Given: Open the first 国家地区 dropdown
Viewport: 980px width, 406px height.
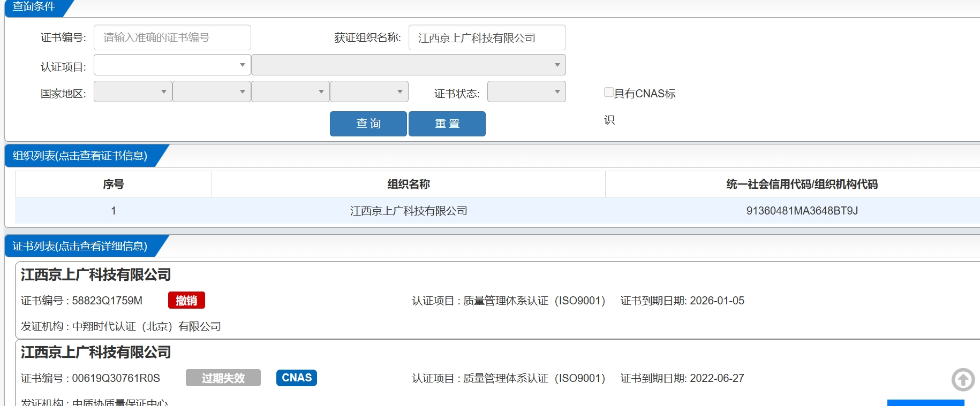Looking at the screenshot, I should (133, 91).
